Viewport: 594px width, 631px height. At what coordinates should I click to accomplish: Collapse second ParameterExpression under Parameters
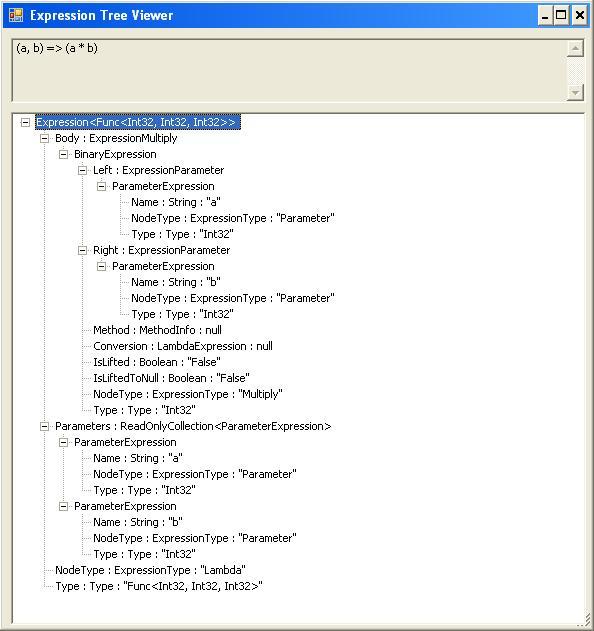tap(63, 506)
